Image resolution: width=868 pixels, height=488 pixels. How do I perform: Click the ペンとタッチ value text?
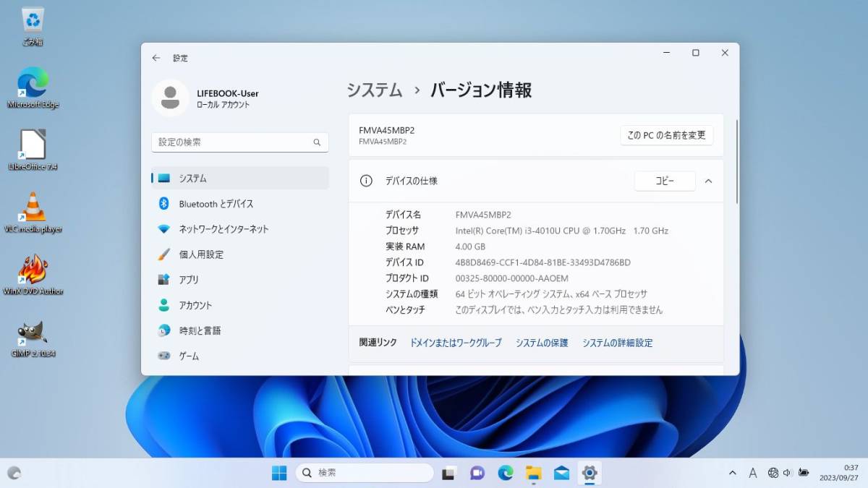click(x=558, y=310)
